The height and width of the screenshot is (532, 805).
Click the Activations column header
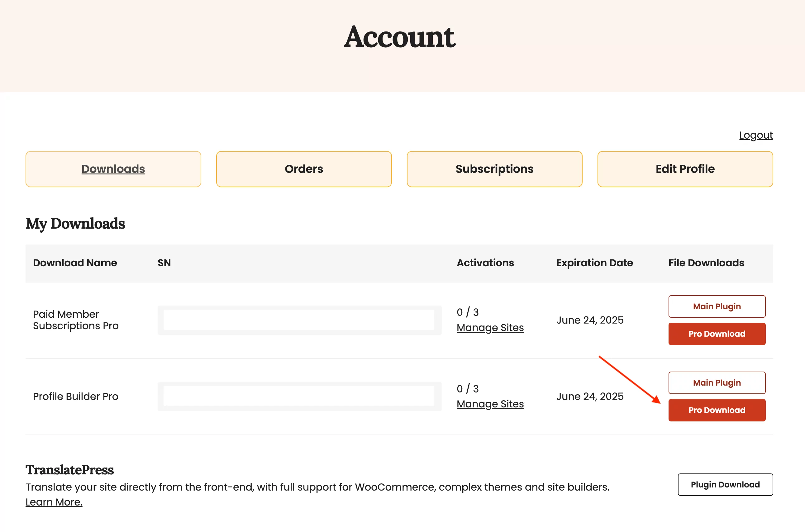[485, 263]
